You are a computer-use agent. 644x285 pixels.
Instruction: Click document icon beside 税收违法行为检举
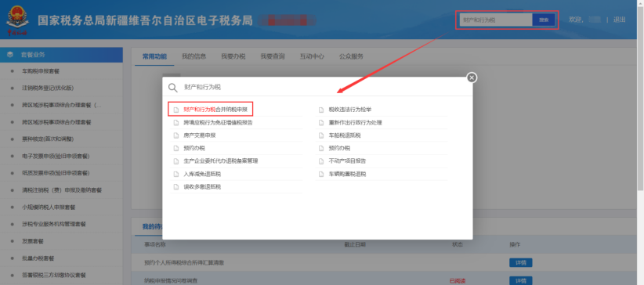click(321, 110)
